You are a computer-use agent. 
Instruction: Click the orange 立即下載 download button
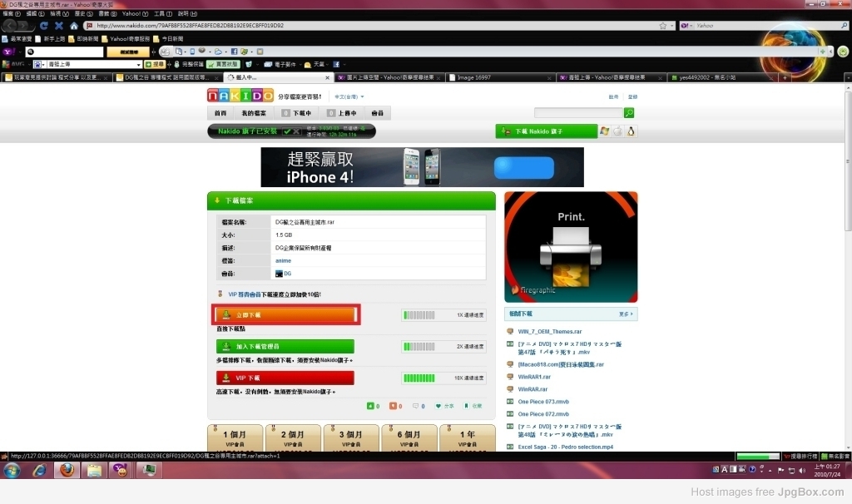tap(285, 315)
